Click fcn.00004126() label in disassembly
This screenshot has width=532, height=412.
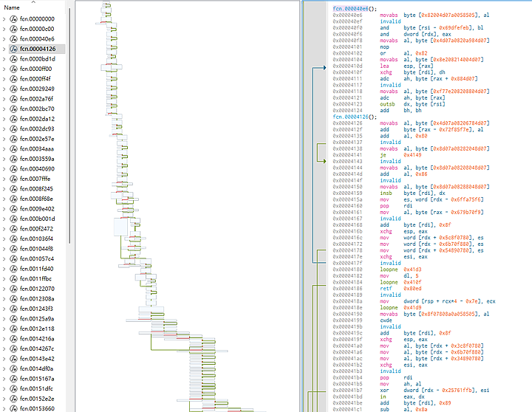355,117
